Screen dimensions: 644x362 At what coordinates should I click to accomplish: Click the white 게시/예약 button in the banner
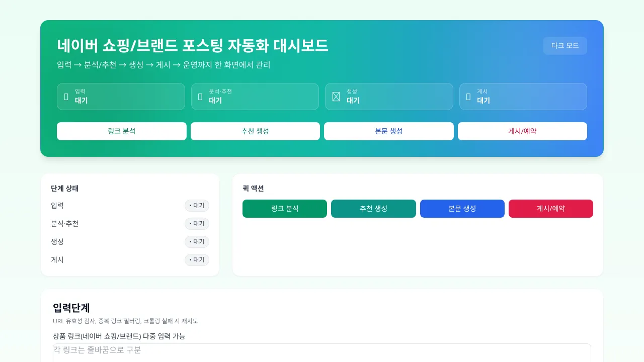522,131
